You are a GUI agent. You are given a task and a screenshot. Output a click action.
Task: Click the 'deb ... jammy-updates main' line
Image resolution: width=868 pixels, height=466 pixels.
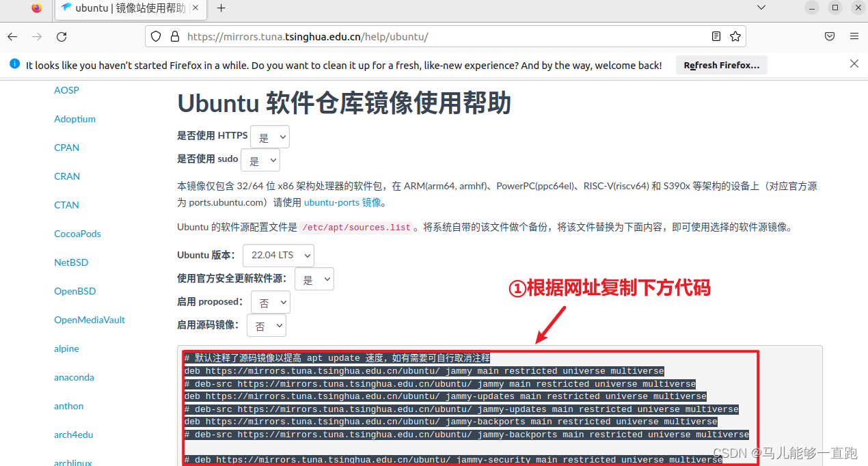[445, 396]
